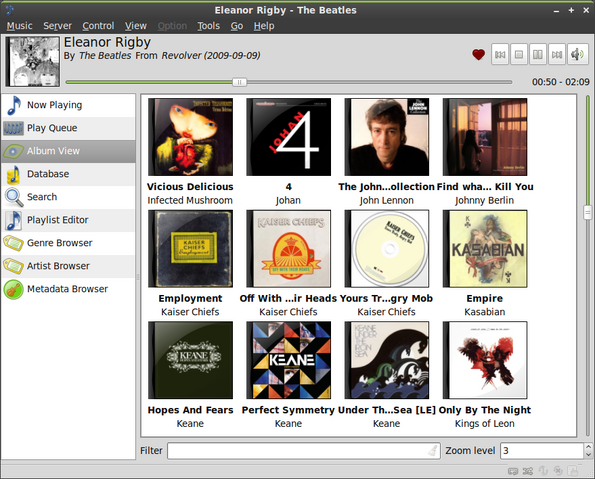This screenshot has height=479, width=595.
Task: Stop playback
Action: pos(519,55)
